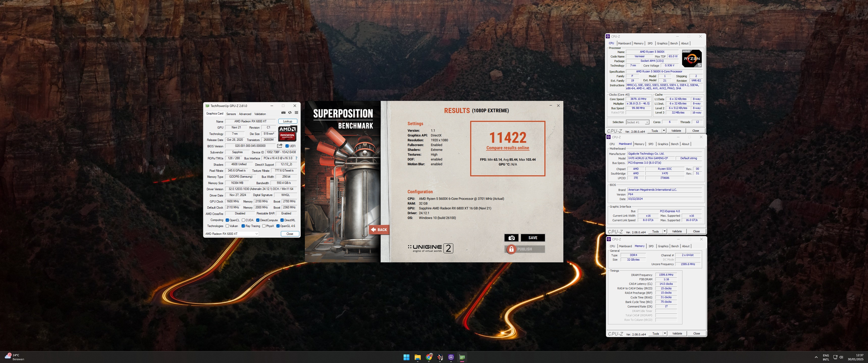The width and height of the screenshot is (868, 363).
Task: Open the GPU selection dropdown in GPU-Z
Action: 231,234
